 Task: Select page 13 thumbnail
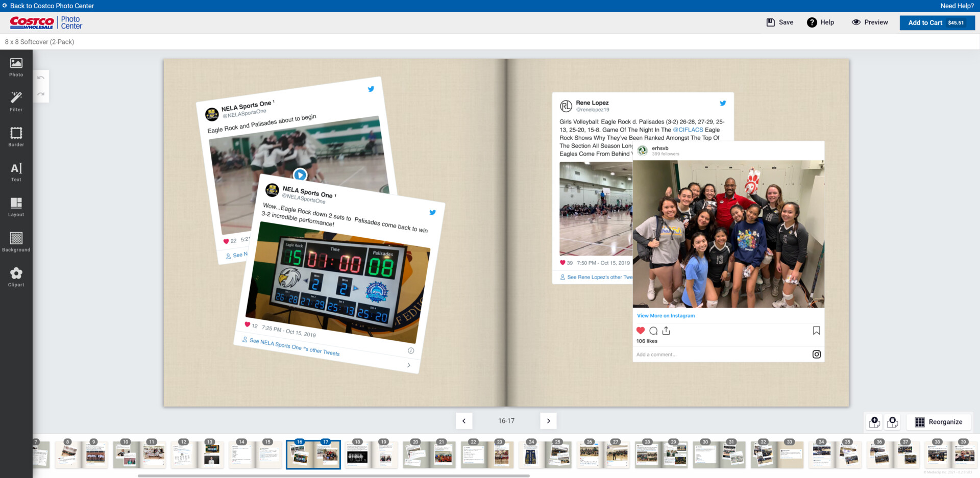pos(211,455)
